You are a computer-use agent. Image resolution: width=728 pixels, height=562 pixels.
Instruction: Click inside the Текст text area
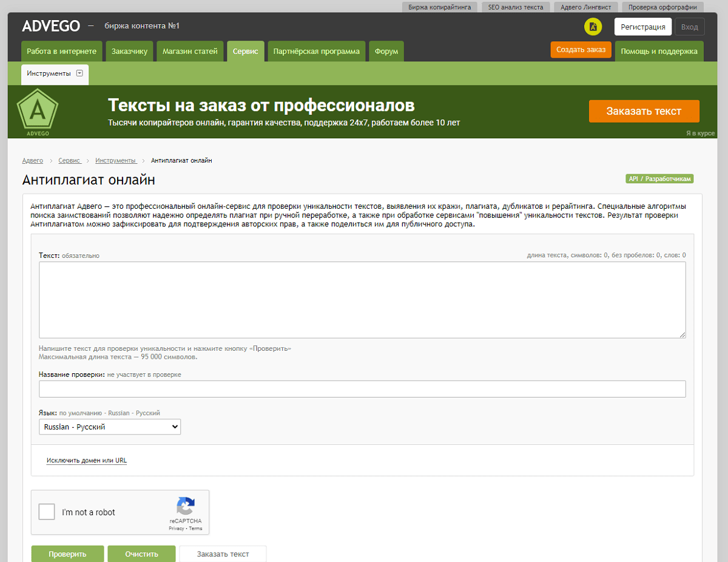[x=362, y=300]
